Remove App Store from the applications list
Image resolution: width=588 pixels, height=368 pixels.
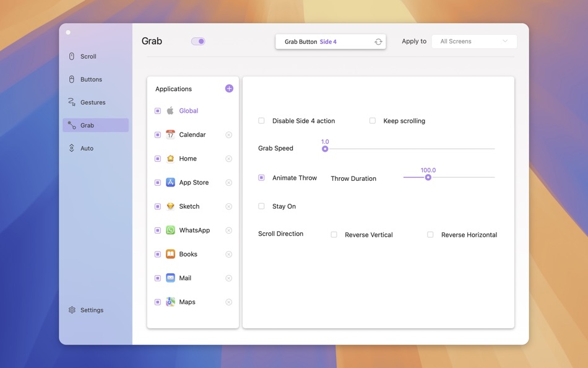pyautogui.click(x=229, y=183)
